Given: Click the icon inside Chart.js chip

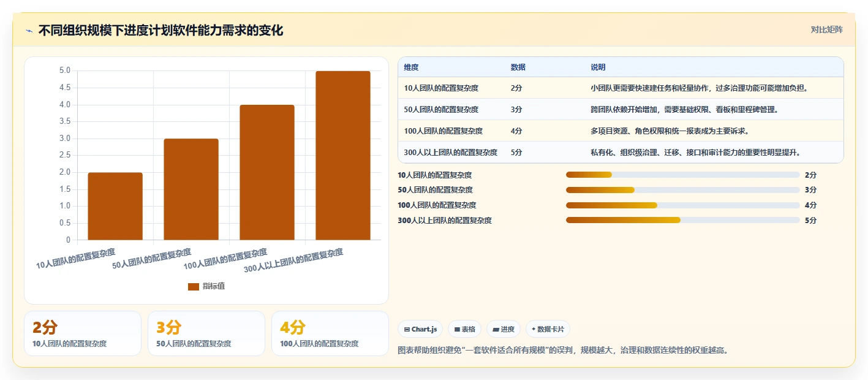Looking at the screenshot, I should click(x=407, y=330).
